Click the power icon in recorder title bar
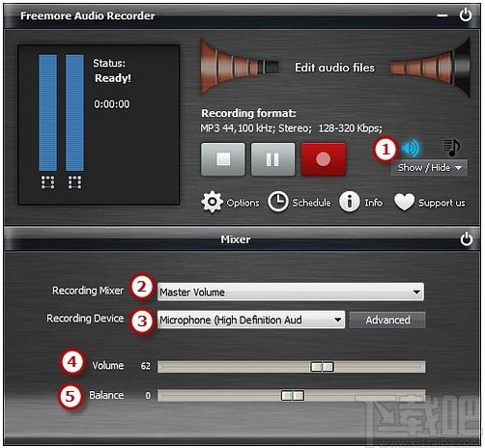Screen dimensions: 485x448 [x=466, y=15]
